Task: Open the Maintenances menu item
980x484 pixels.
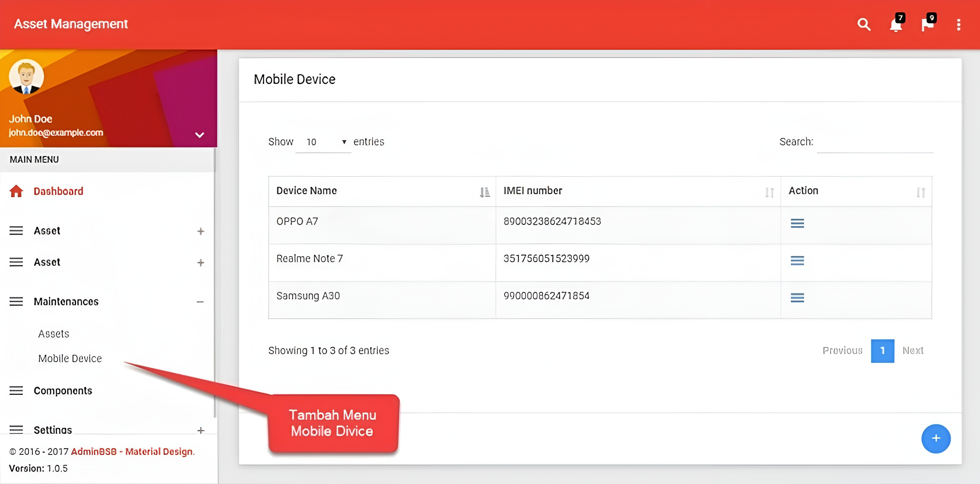Action: tap(66, 302)
